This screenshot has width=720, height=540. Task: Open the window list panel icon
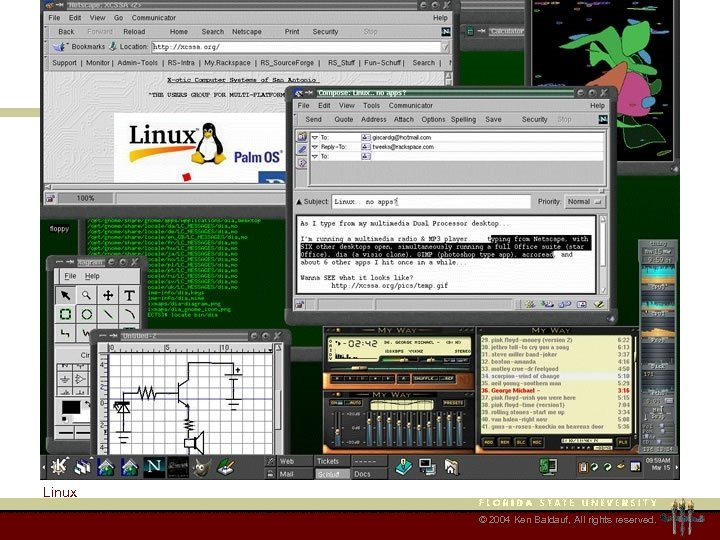coord(83,467)
